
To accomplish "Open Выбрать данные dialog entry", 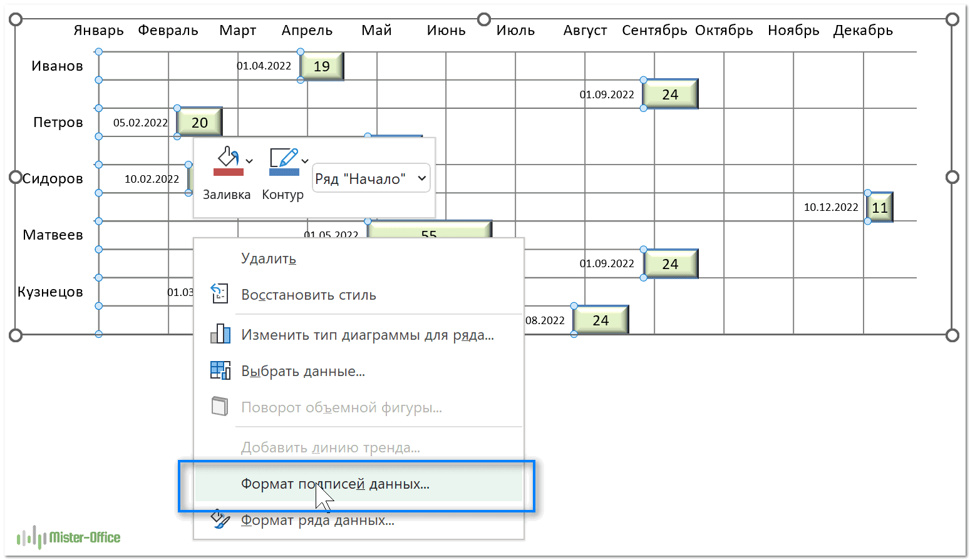I will click(303, 372).
